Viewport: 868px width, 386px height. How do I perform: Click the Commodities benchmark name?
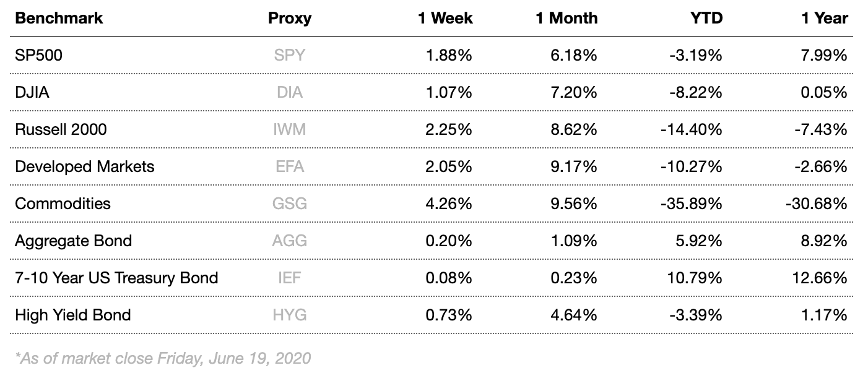tap(63, 204)
